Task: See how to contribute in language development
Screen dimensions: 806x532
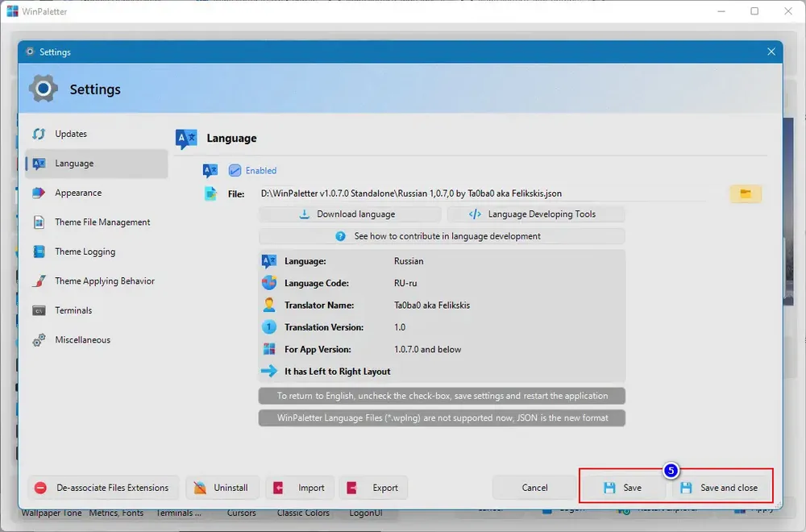Action: click(x=442, y=236)
